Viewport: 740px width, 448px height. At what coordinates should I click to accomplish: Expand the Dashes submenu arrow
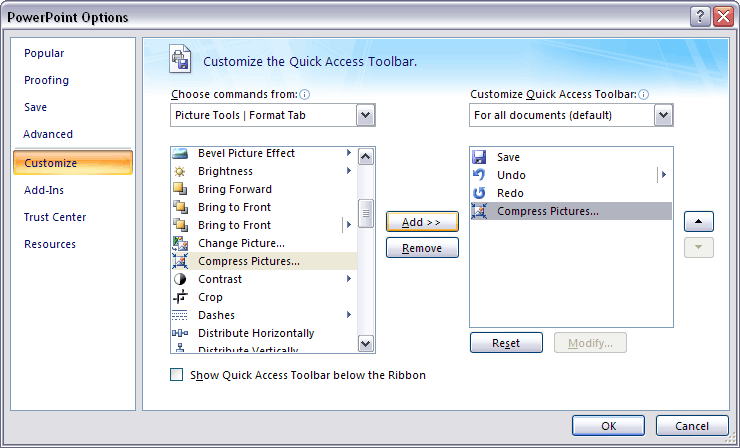pos(349,314)
